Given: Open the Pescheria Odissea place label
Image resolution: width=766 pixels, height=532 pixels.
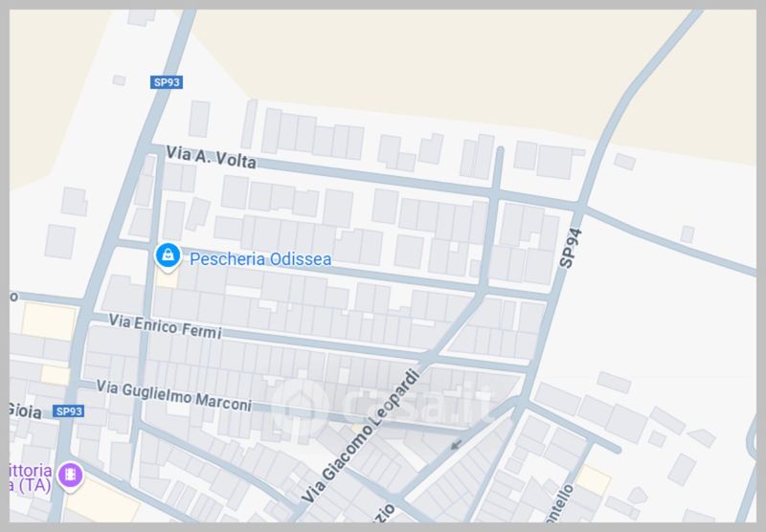Looking at the screenshot, I should (260, 259).
